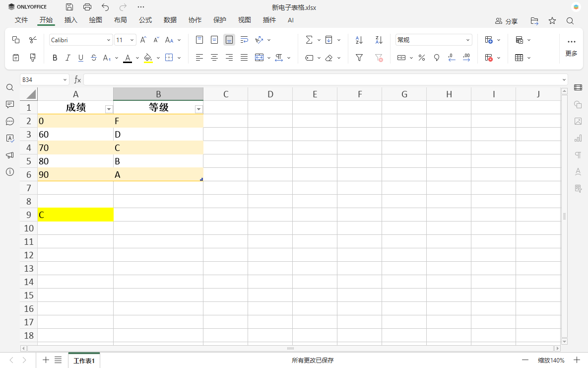The image size is (588, 368).
Task: Open the yellow highlight fill color picker
Action: pos(157,58)
